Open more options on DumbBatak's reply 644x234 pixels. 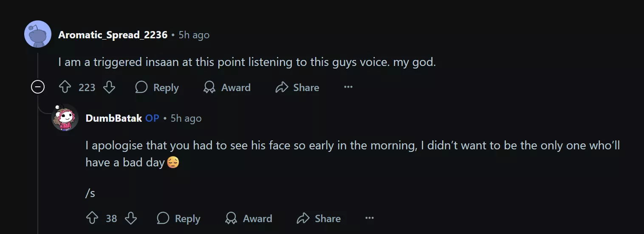[370, 219]
